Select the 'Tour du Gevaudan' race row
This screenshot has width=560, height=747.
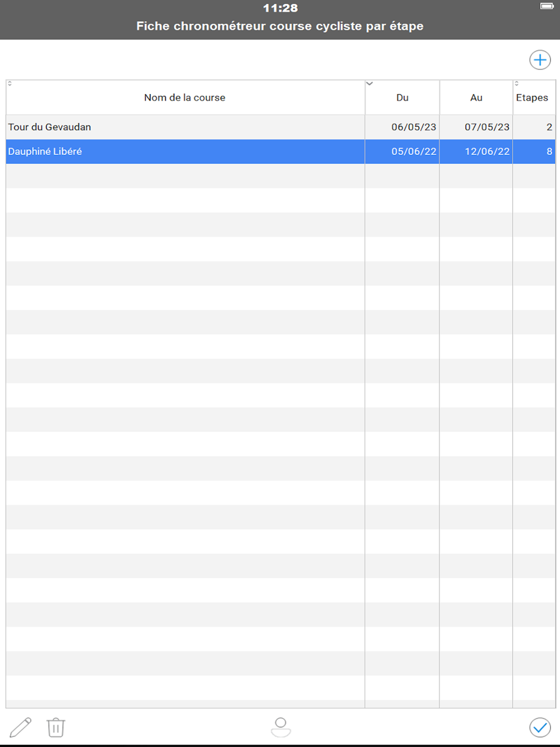coord(281,127)
